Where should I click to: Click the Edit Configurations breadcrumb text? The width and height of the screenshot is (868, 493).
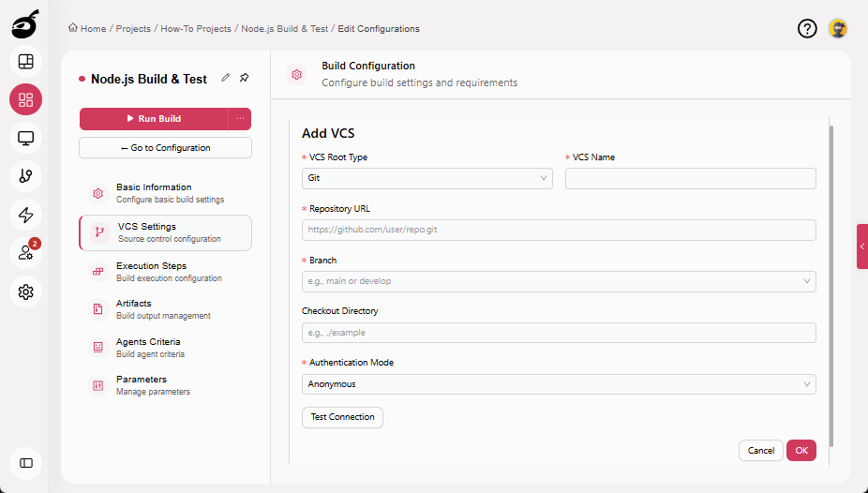coord(379,28)
